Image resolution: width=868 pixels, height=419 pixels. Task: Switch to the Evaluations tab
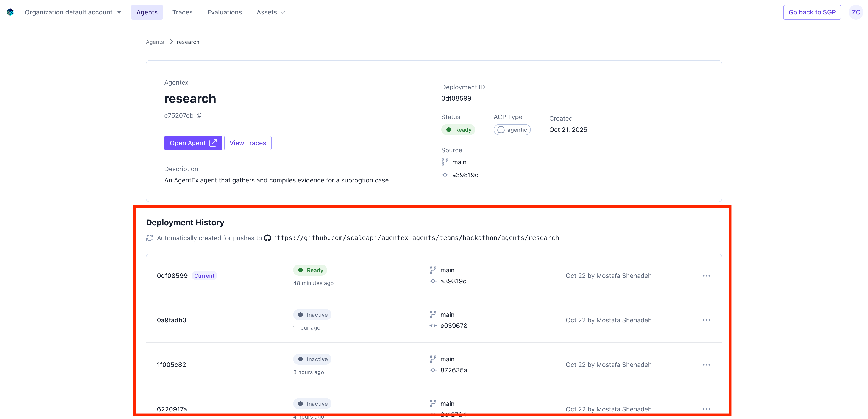[224, 12]
